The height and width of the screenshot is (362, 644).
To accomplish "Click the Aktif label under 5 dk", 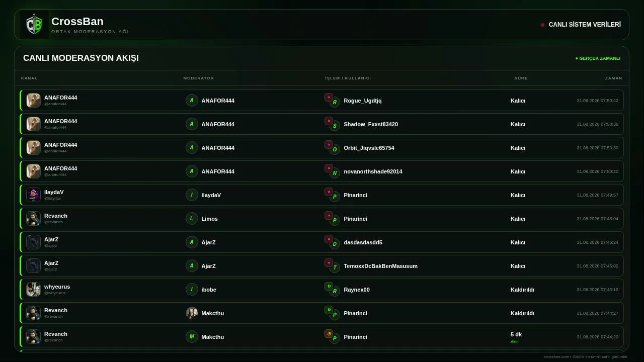I will (514, 342).
